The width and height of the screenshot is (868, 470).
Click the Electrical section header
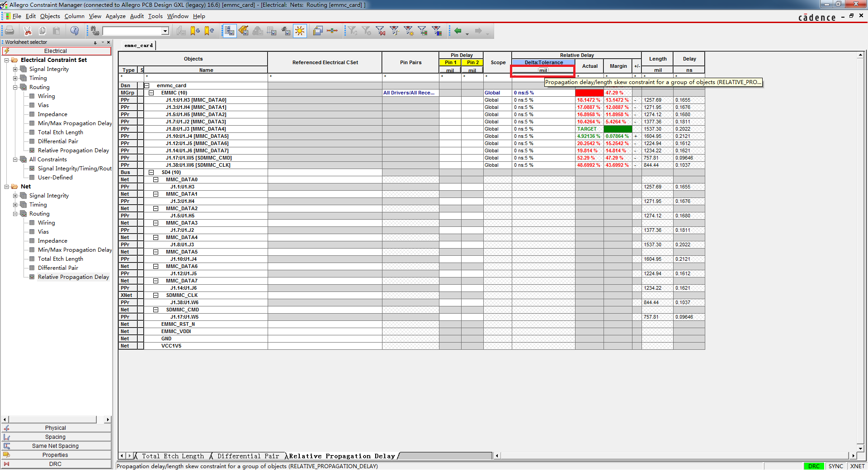click(x=56, y=51)
